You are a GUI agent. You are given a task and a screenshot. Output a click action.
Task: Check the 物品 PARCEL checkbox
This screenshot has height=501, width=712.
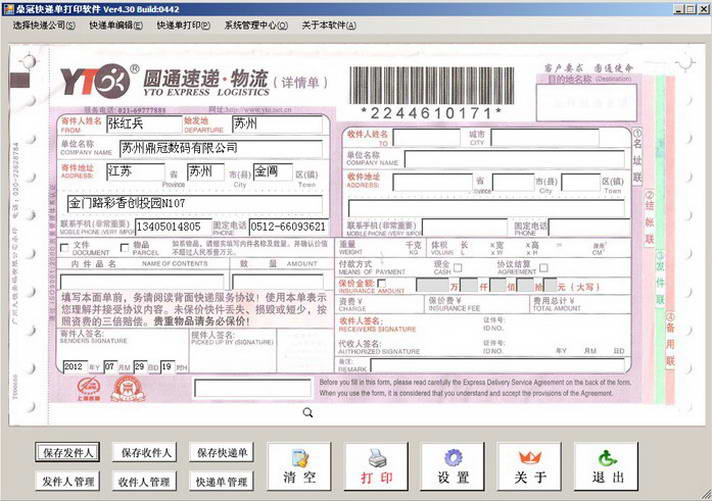tap(124, 247)
